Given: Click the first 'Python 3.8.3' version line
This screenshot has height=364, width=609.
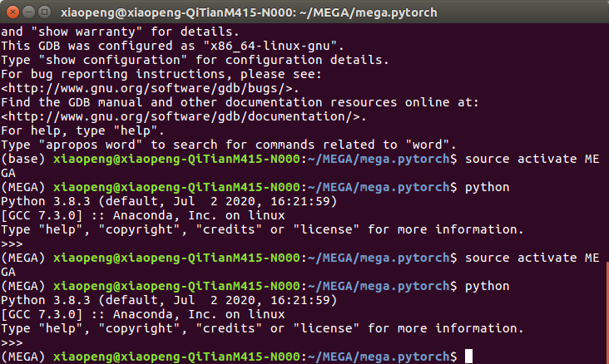Looking at the screenshot, I should (169, 201).
